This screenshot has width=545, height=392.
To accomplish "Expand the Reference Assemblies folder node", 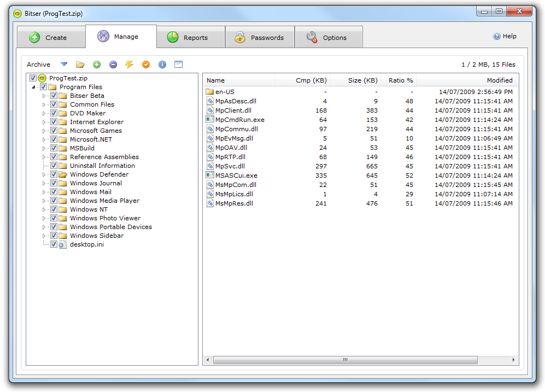I will point(44,157).
